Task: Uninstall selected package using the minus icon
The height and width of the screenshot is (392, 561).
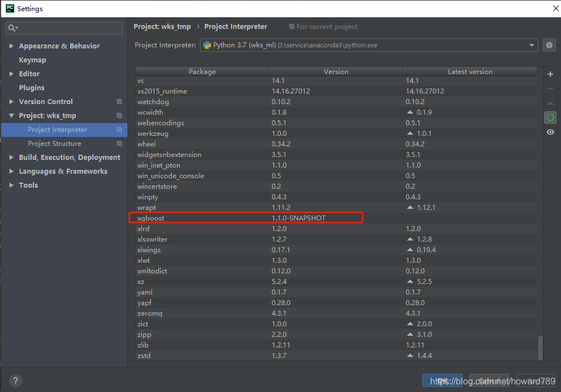Action: click(x=550, y=88)
